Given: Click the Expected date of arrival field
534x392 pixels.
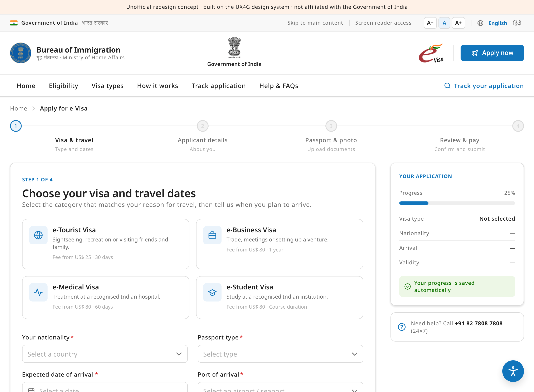Looking at the screenshot, I should [x=105, y=387].
